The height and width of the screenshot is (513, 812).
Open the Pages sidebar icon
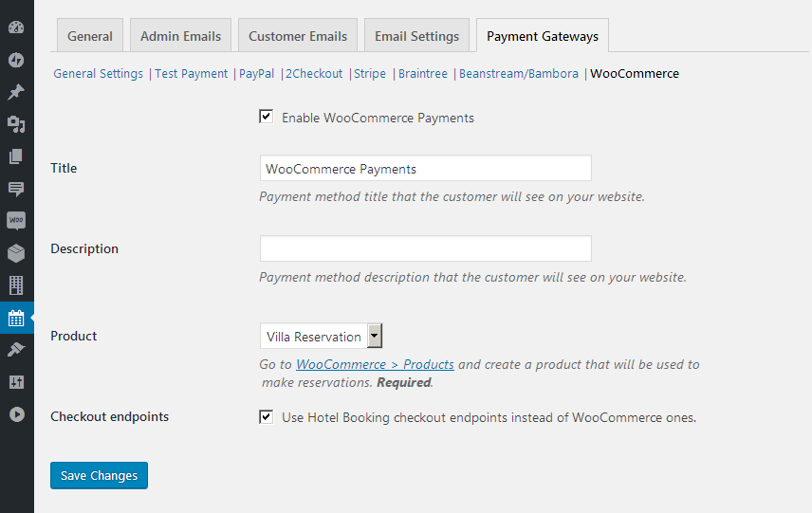click(x=16, y=156)
